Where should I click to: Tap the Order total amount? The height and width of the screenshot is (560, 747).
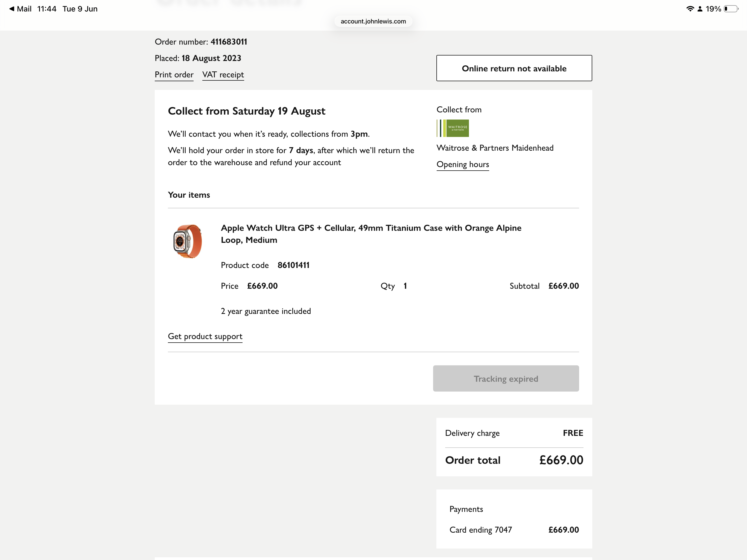[x=561, y=460]
